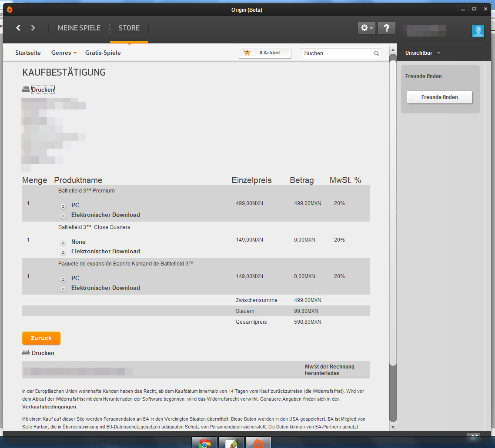This screenshot has width=495, height=448.
Task: Click the top Drucken link
Action: pyautogui.click(x=43, y=90)
